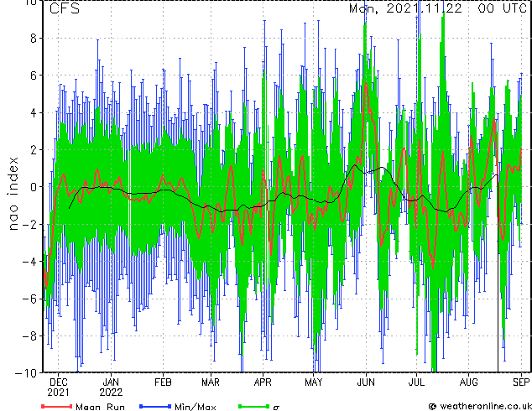Click the green sigma legend line
The image size is (532, 411).
[x=253, y=406]
